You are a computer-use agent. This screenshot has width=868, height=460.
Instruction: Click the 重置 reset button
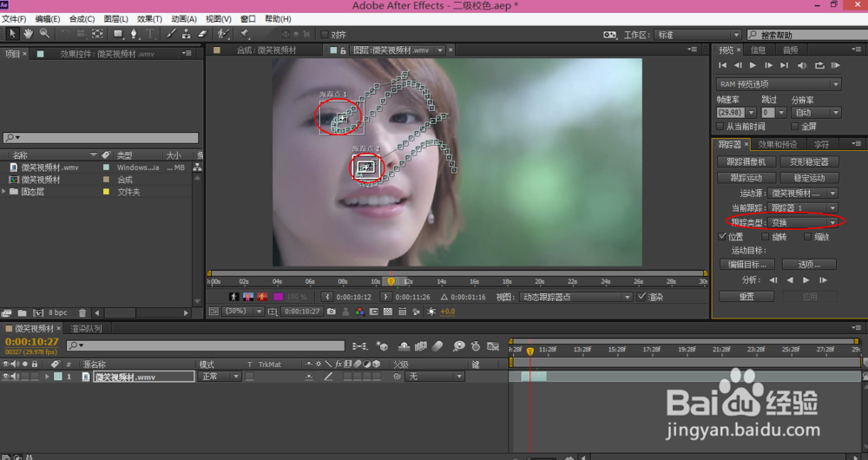(x=746, y=297)
